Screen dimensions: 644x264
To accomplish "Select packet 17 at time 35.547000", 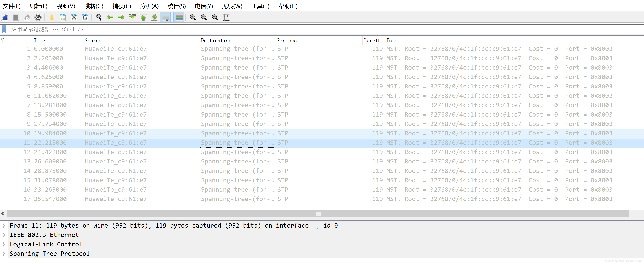I will [322, 199].
